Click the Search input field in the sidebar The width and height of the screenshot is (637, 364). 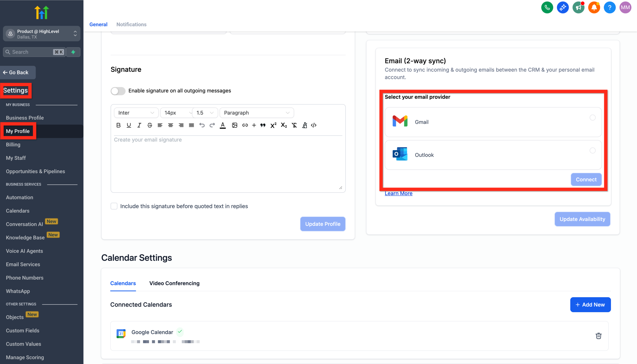34,52
